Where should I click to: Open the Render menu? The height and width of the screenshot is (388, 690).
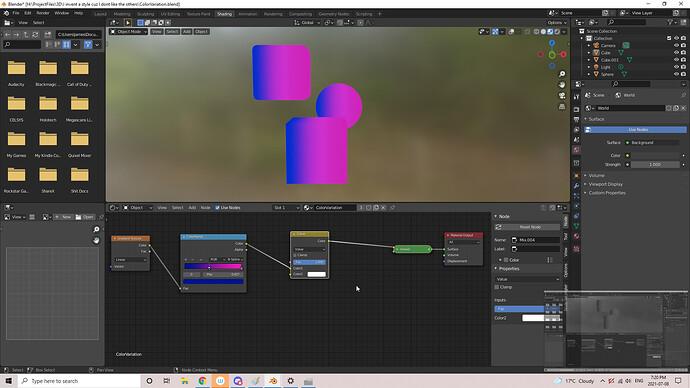pyautogui.click(x=43, y=13)
